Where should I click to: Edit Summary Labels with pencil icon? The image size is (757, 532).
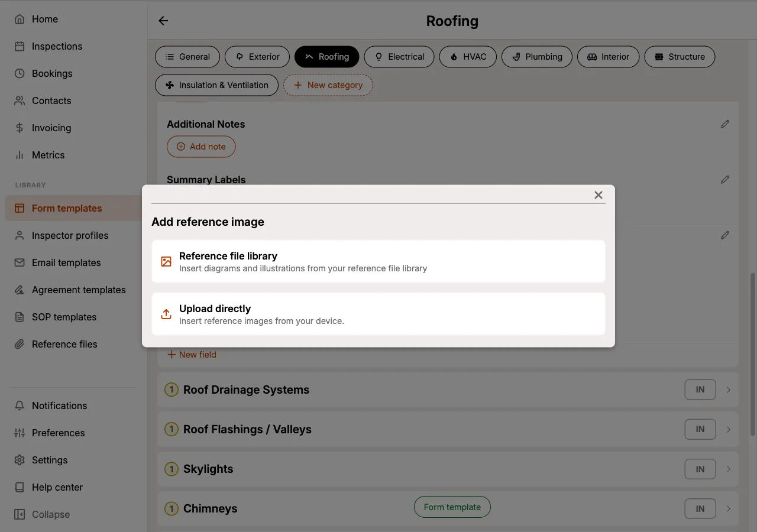tap(725, 180)
